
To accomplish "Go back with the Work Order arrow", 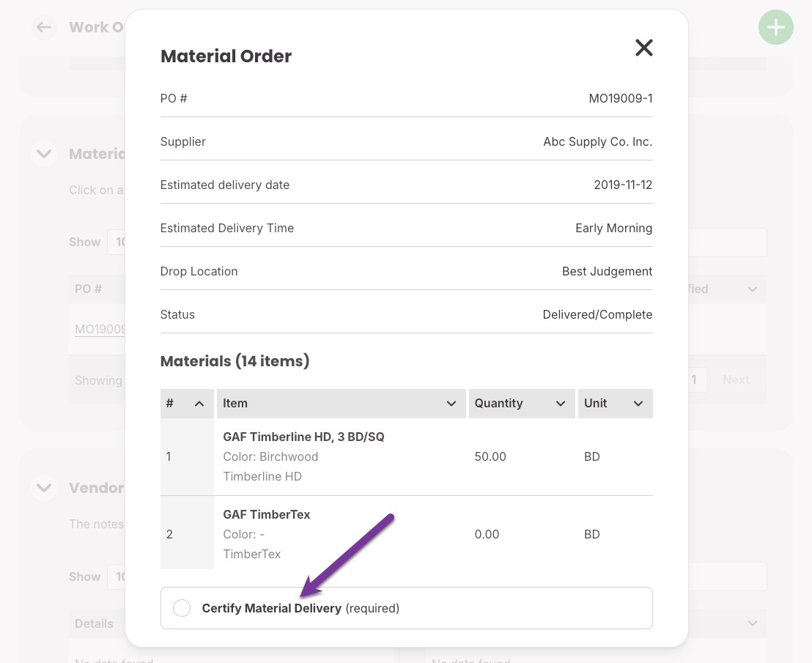I will [x=44, y=27].
